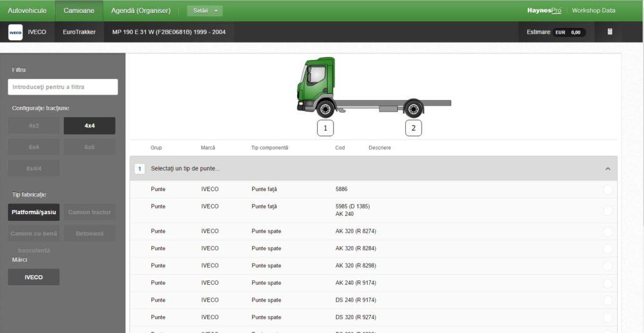Click the IVECO breadcrumb label
This screenshot has height=333, width=644.
pyautogui.click(x=37, y=32)
